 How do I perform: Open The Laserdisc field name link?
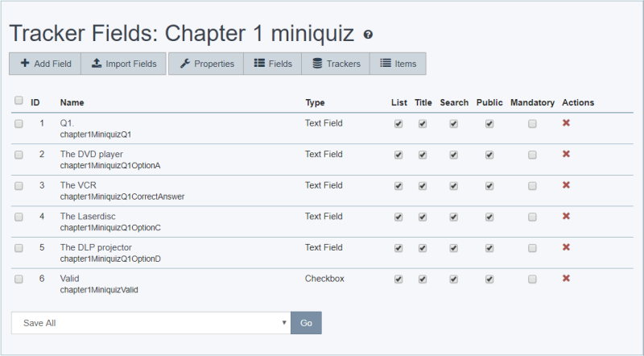(x=88, y=216)
